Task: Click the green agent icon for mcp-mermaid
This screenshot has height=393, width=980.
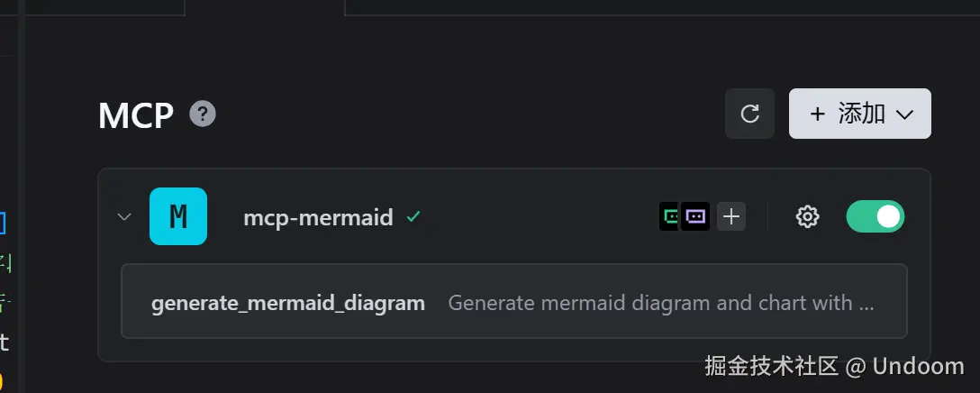Action: tap(671, 216)
